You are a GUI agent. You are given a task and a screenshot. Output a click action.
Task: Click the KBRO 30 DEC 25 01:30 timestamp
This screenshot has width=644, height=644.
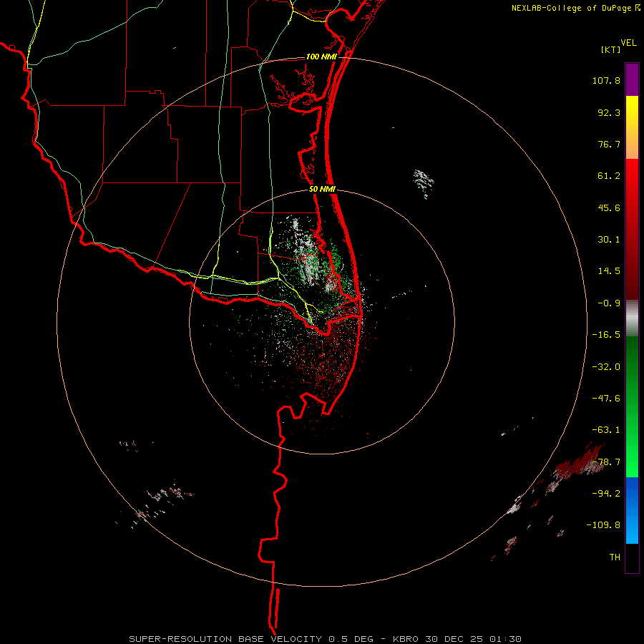click(457, 639)
